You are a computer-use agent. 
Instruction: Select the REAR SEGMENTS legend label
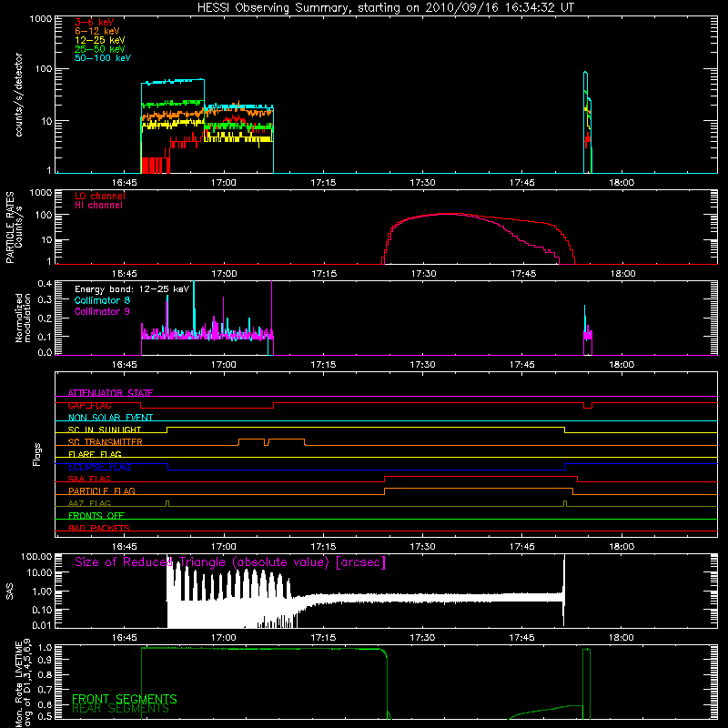coord(121,709)
